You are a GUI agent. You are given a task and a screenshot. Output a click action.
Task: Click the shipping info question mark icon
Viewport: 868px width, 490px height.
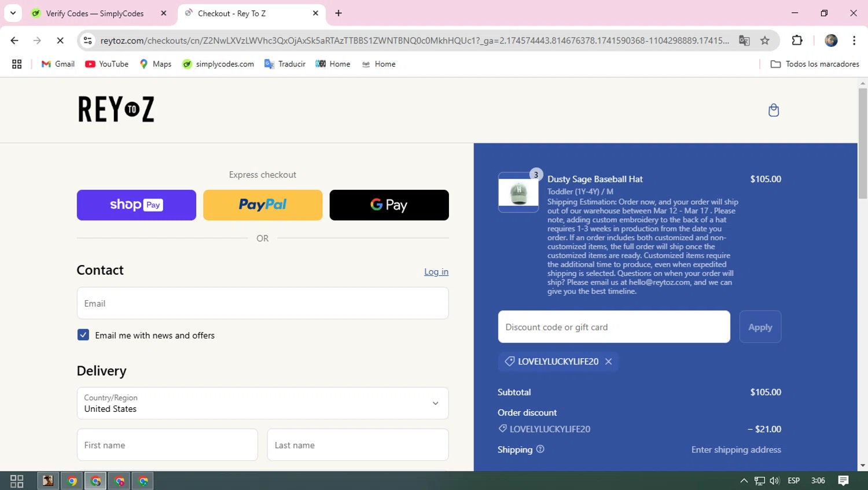pyautogui.click(x=540, y=450)
